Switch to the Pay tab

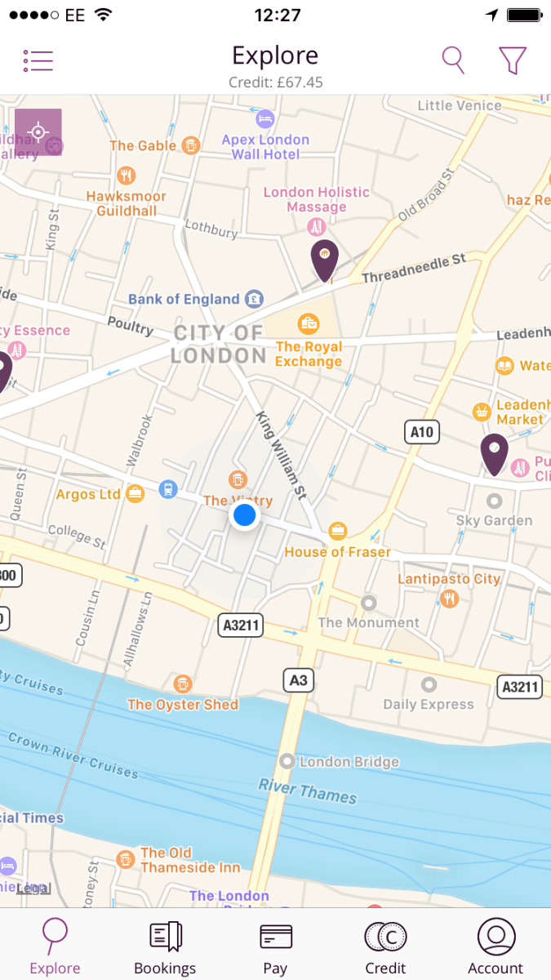275,947
